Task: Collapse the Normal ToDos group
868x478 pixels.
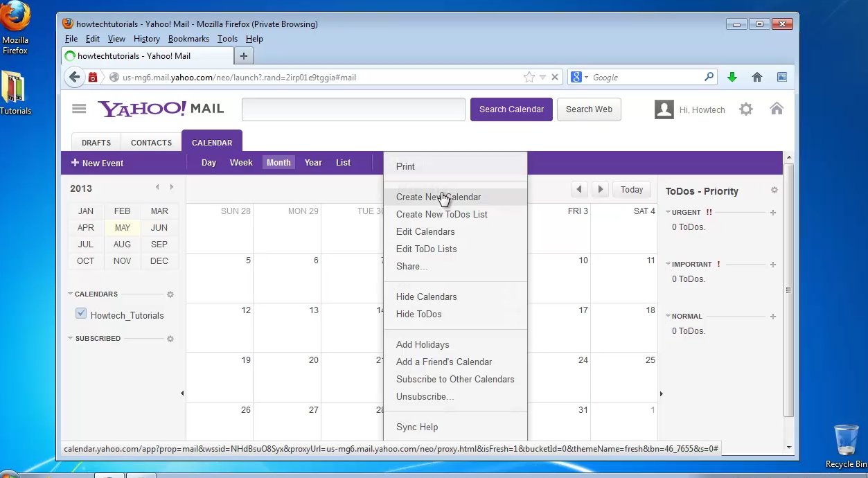Action: tap(668, 316)
